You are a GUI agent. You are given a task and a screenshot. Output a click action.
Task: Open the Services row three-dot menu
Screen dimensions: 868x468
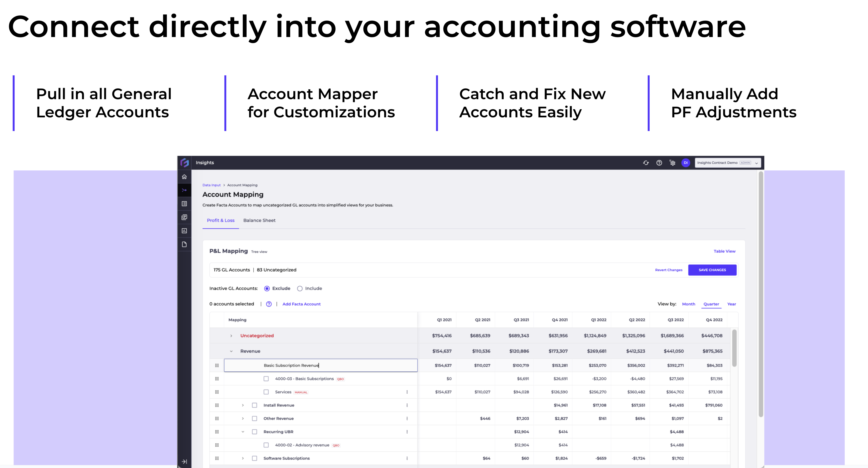[x=407, y=392]
